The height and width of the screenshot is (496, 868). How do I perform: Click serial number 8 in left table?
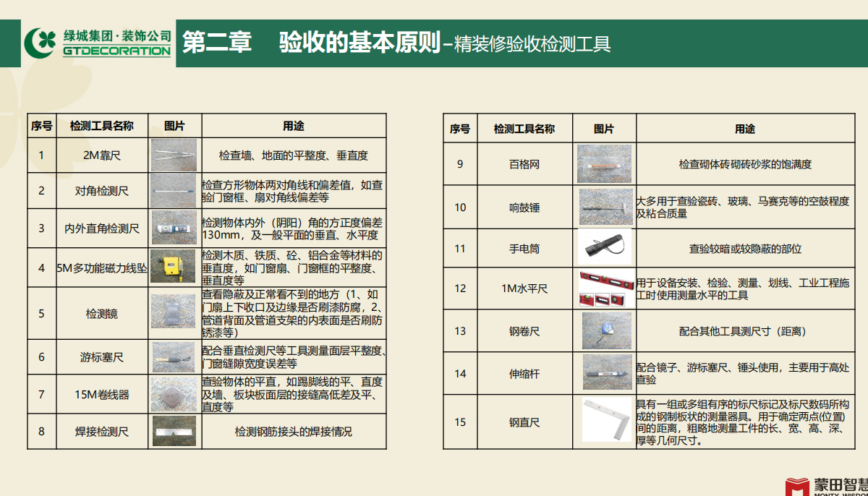[41, 432]
